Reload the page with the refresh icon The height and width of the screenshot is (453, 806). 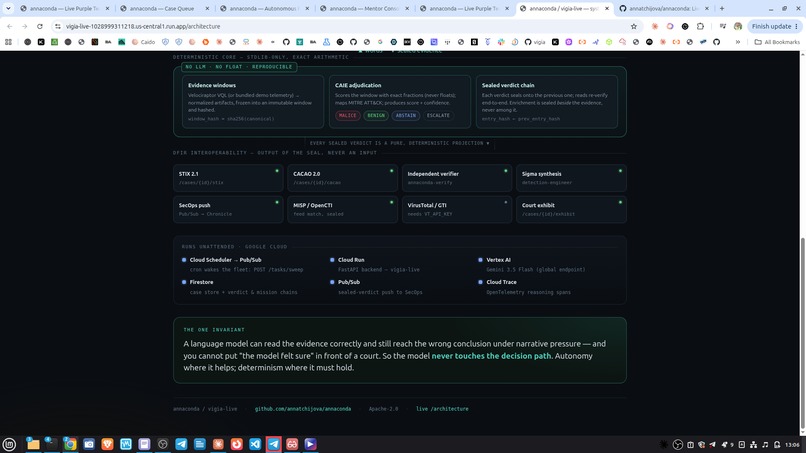40,26
